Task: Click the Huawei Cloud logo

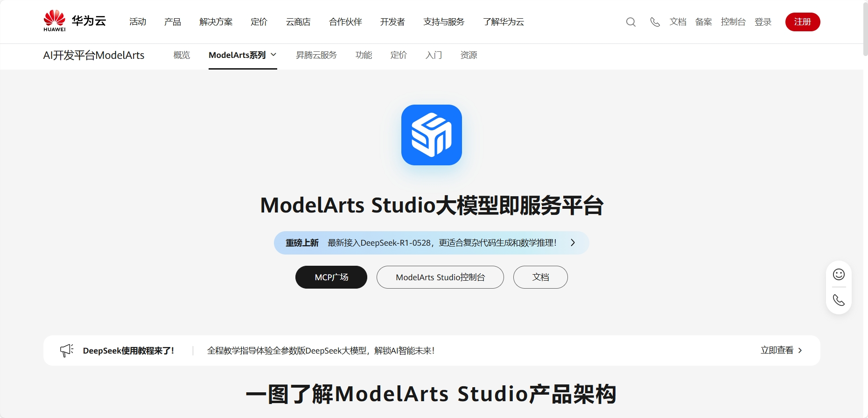Action: (75, 21)
